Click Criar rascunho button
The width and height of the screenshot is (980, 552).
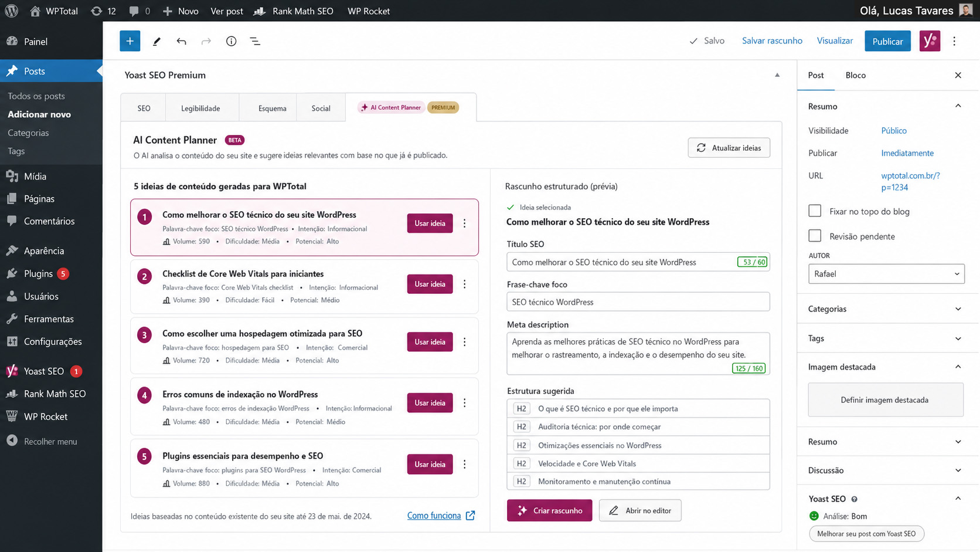pyautogui.click(x=549, y=510)
